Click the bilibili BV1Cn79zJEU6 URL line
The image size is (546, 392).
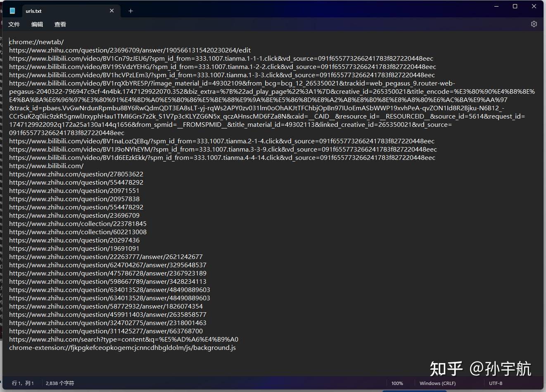tap(221, 58)
